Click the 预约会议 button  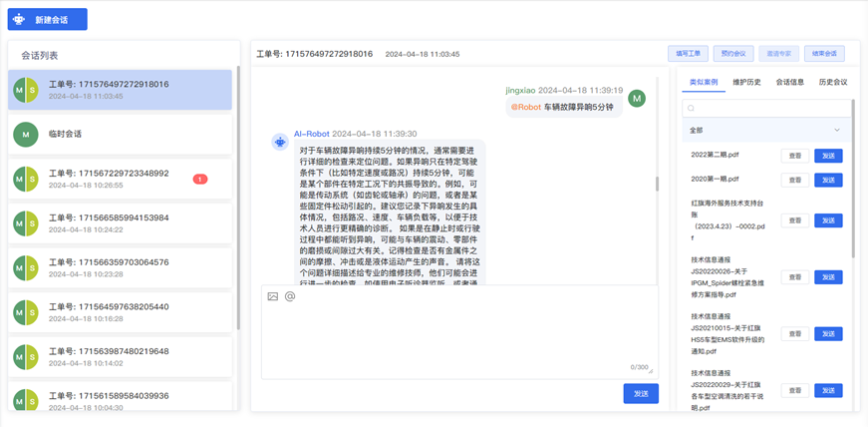point(733,54)
